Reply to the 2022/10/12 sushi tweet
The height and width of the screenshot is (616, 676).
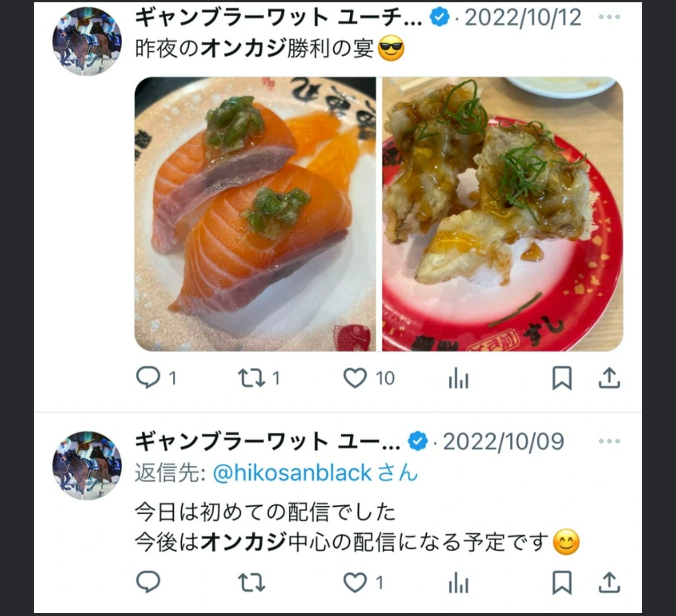tap(148, 378)
